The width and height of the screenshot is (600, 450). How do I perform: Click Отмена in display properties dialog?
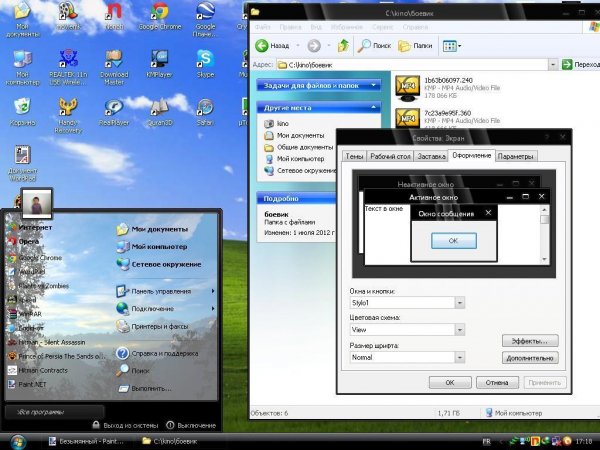click(497, 382)
